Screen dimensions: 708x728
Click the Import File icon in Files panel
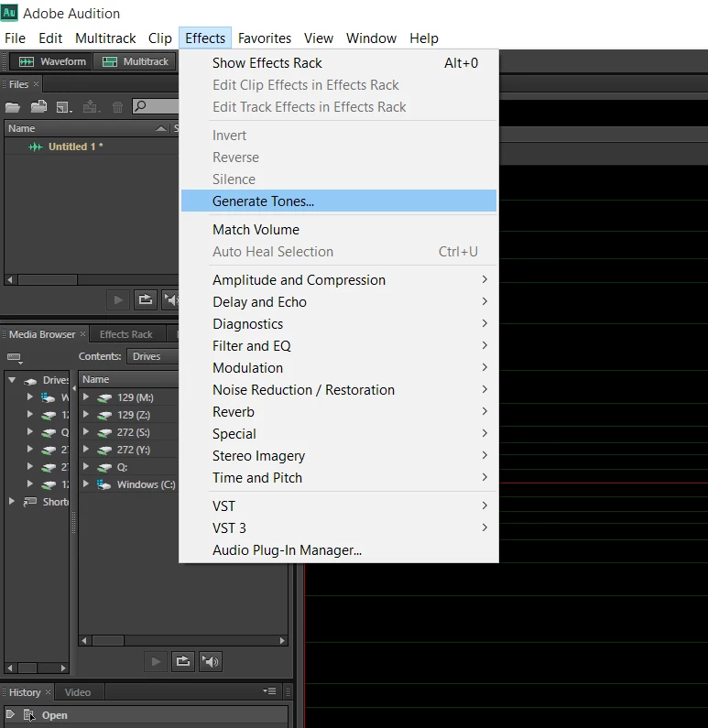pos(38,107)
